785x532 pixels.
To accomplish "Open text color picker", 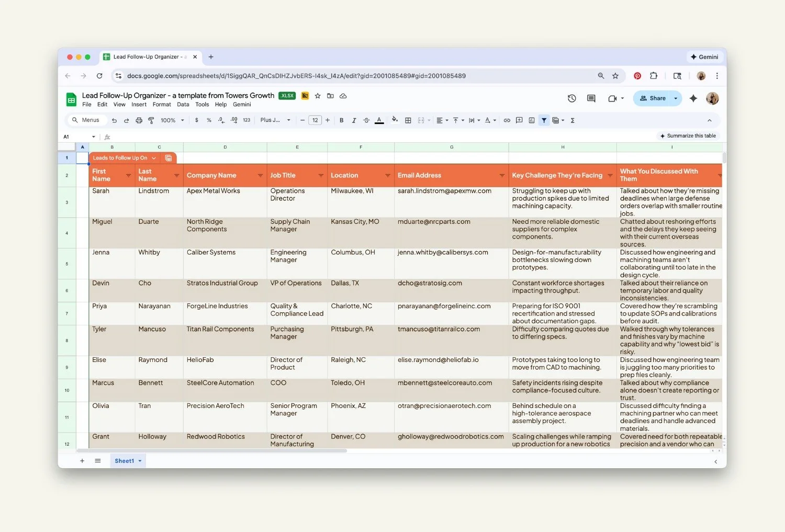I will (x=379, y=120).
